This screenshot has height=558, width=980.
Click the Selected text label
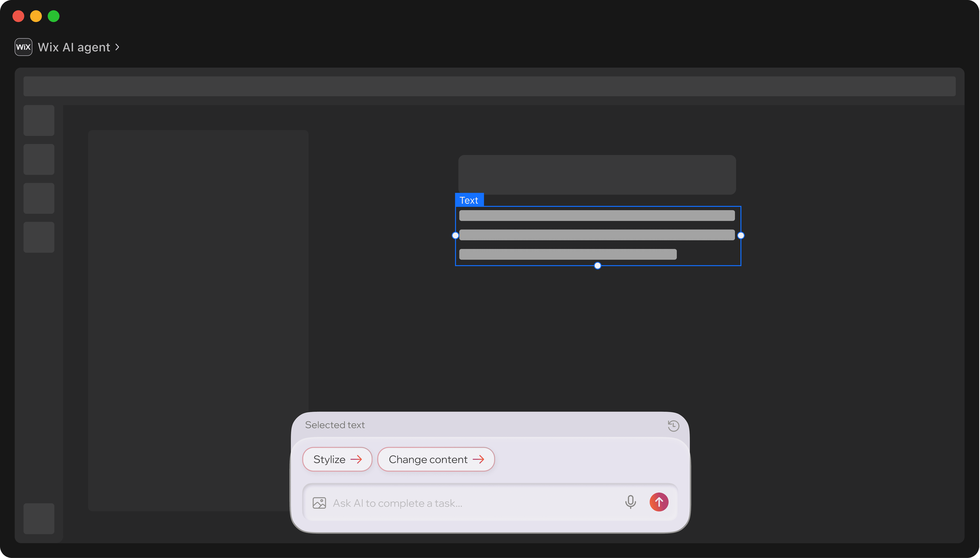[x=335, y=425]
